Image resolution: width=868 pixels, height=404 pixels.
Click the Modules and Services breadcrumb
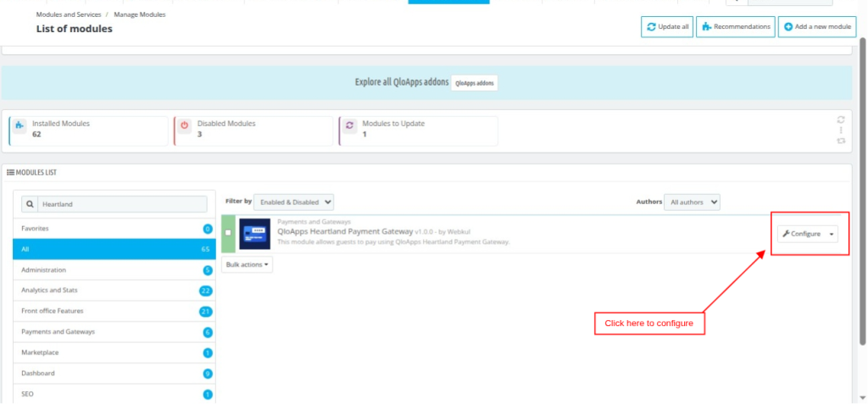[x=69, y=15]
